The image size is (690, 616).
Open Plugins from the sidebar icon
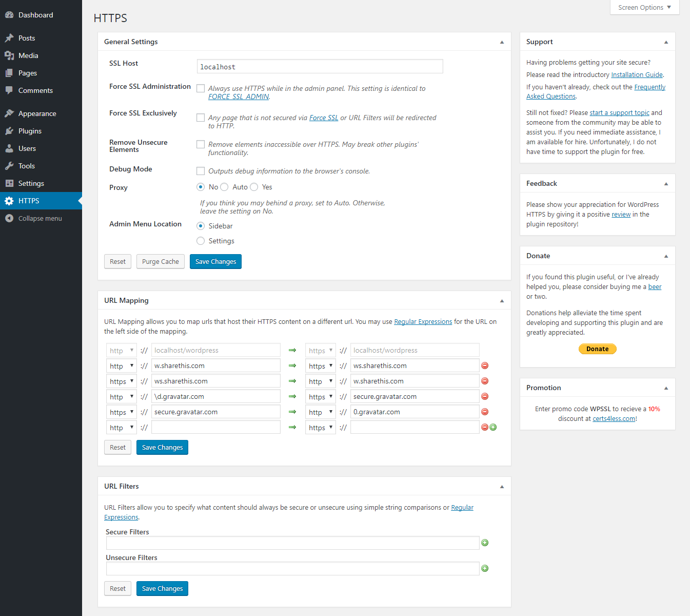[9, 131]
